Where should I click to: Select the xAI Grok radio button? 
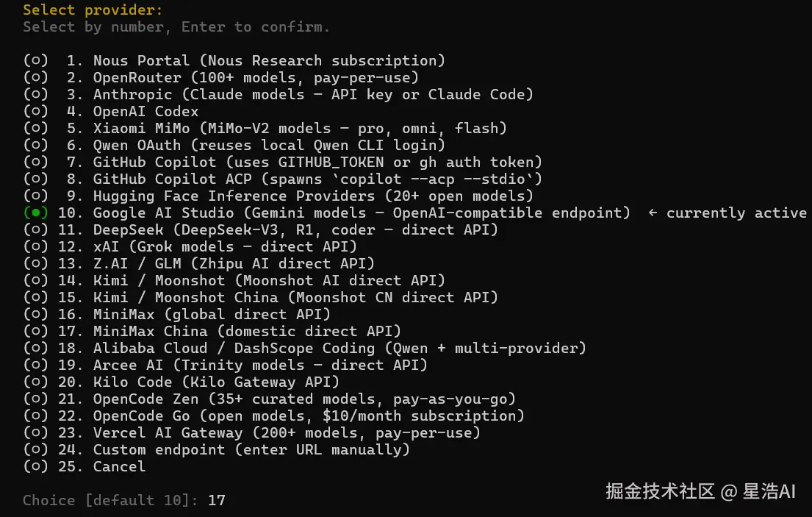[35, 246]
